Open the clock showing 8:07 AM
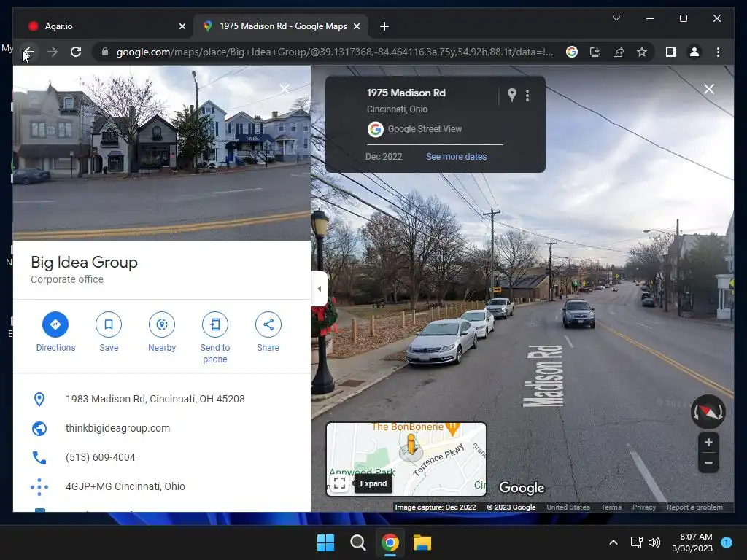The image size is (747, 560). point(692,542)
